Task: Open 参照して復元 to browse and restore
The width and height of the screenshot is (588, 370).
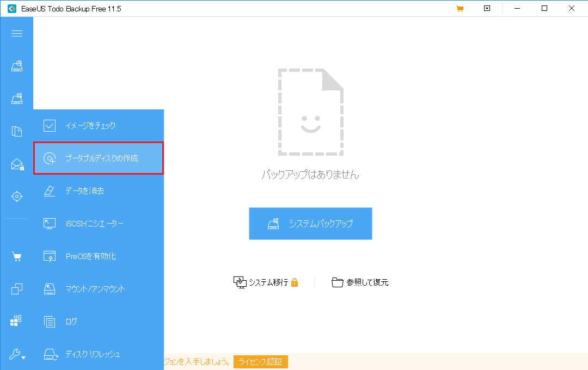Action: pyautogui.click(x=360, y=282)
